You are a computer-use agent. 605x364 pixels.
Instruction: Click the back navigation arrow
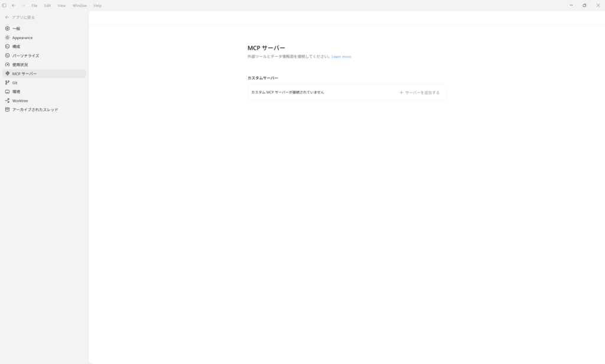pos(14,5)
